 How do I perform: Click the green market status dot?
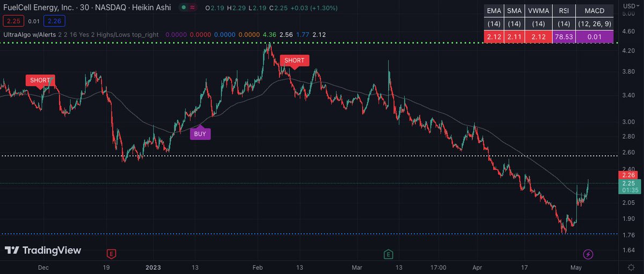coord(185,9)
